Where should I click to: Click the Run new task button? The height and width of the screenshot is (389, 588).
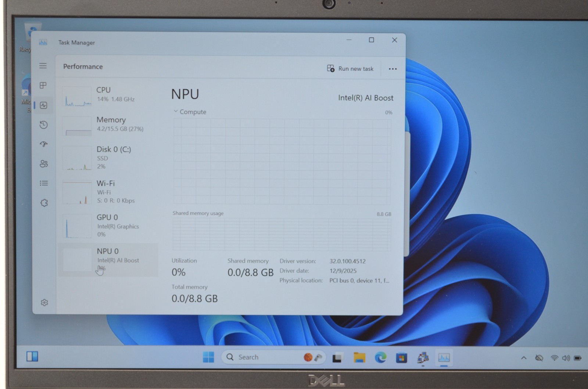[350, 69]
